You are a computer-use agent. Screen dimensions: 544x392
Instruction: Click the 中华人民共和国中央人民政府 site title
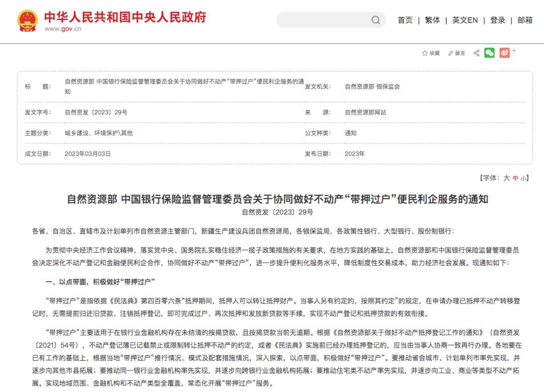125,17
